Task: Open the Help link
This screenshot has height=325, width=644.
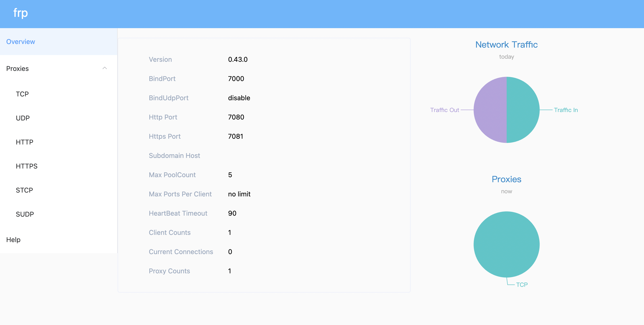Action: pyautogui.click(x=13, y=240)
